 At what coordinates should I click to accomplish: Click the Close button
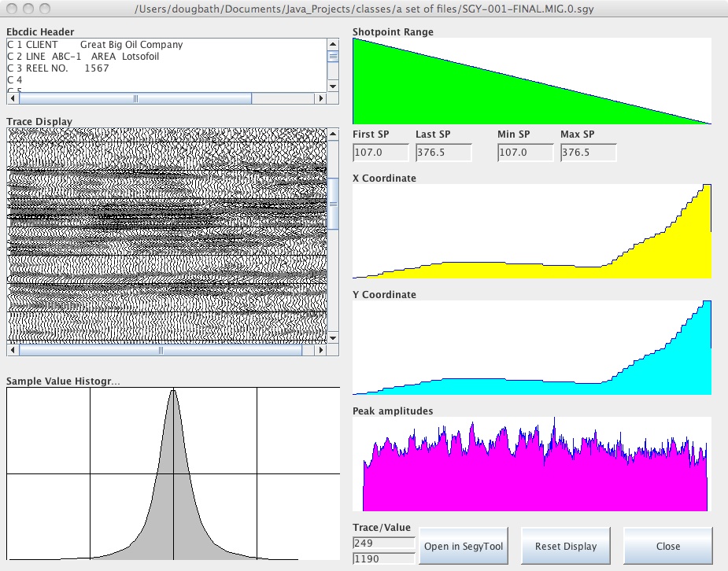(667, 546)
